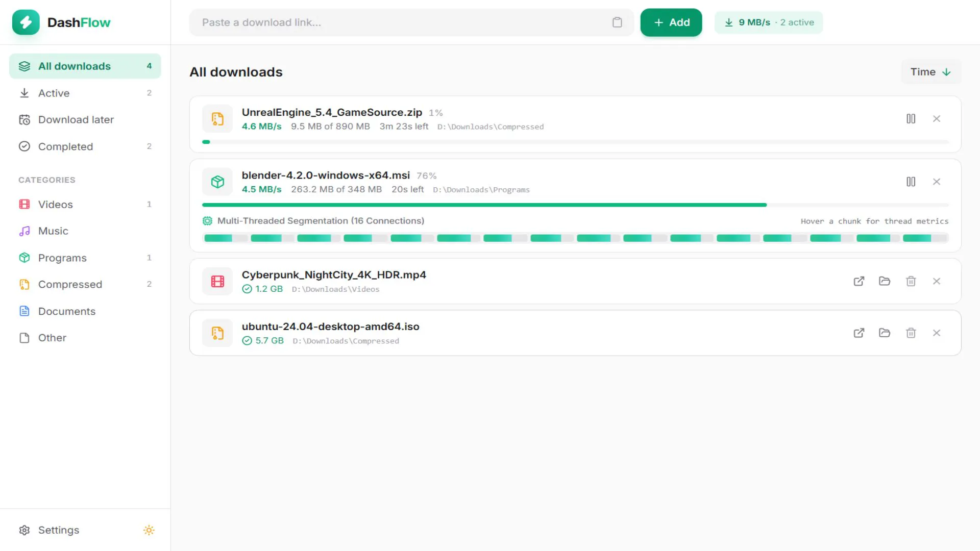Pause the blender-4.2.0-windows-x64.msi download

pyautogui.click(x=911, y=182)
